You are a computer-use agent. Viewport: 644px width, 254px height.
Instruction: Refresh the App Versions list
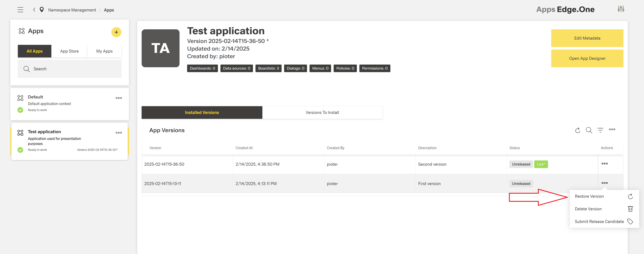(x=577, y=130)
